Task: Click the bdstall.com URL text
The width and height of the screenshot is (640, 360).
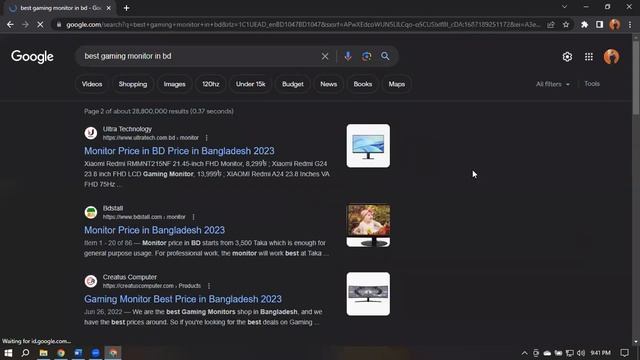Action: click(x=144, y=217)
